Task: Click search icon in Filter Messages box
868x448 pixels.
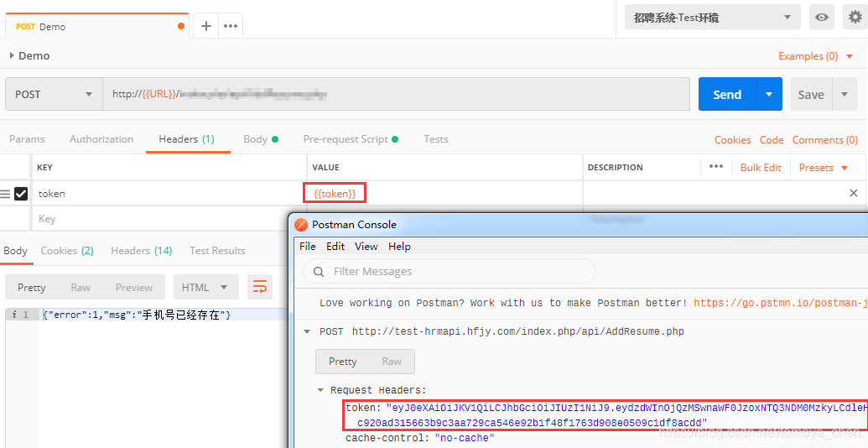Action: click(x=319, y=271)
